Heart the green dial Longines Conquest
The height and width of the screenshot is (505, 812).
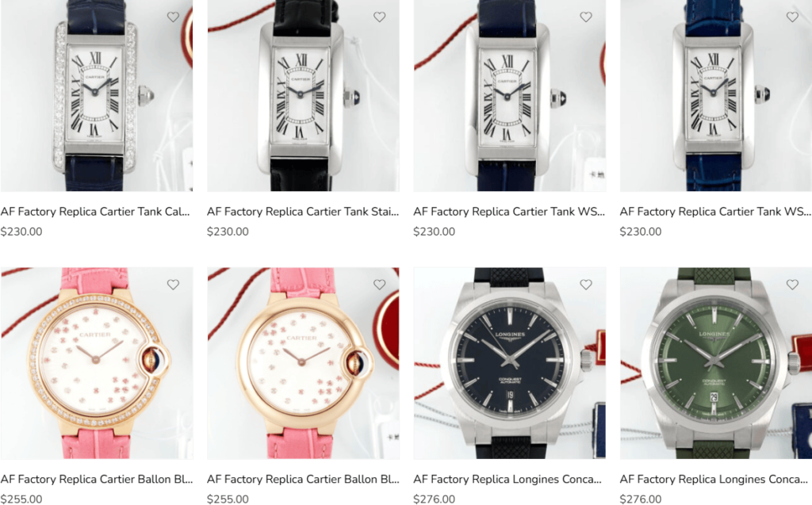click(x=792, y=285)
